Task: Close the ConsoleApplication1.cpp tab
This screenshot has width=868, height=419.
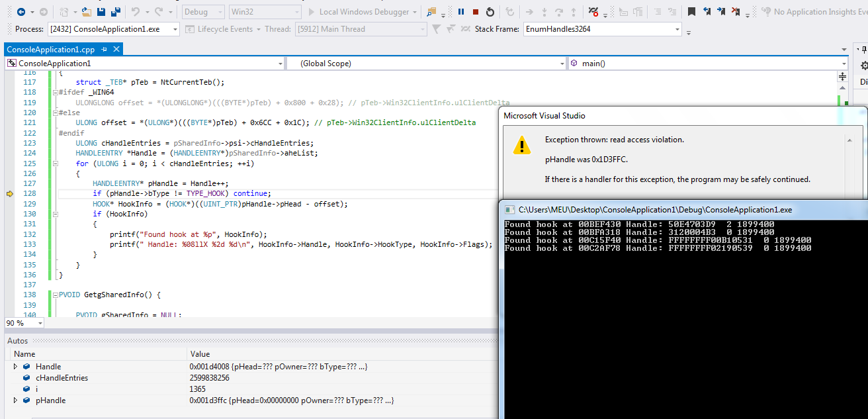Action: point(116,50)
